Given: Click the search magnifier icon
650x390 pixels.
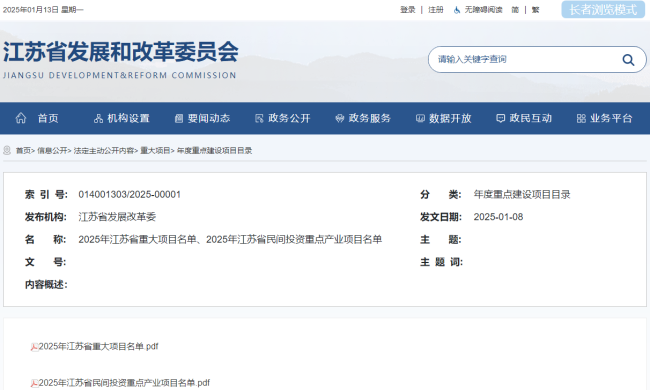Looking at the screenshot, I should point(628,60).
